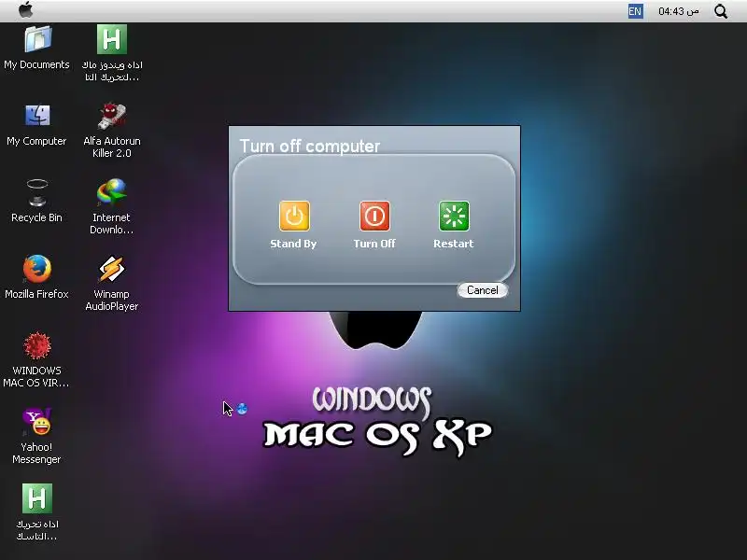This screenshot has width=747, height=560.
Task: Click the Winamp AudioPlayer label text
Action: pyautogui.click(x=112, y=300)
